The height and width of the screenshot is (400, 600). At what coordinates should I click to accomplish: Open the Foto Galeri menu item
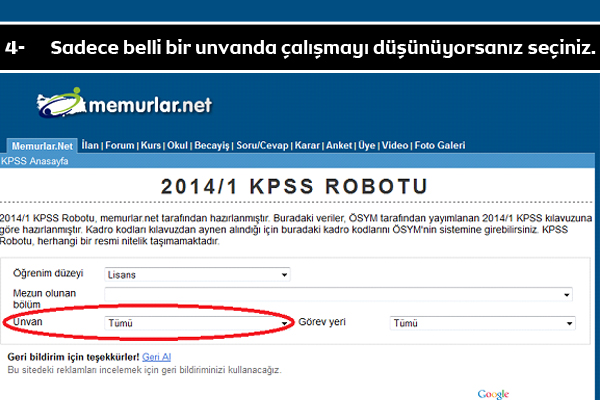coord(440,145)
